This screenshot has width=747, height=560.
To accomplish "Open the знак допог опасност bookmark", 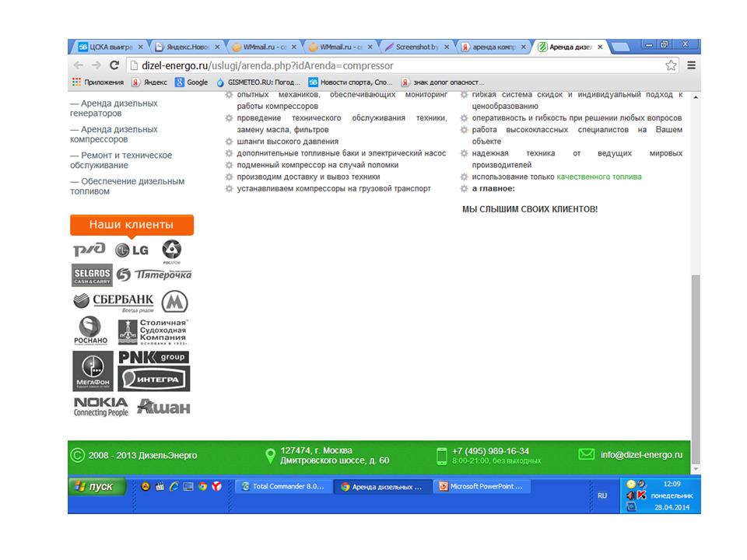I will [x=443, y=82].
